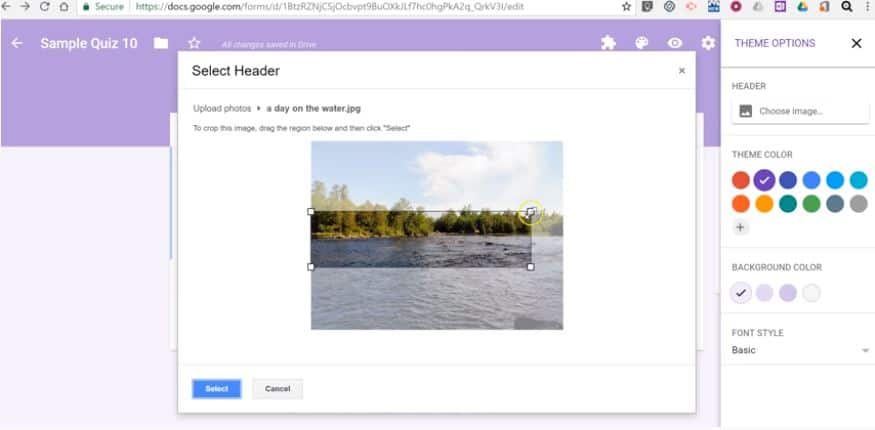
Task: Close the Theme Options panel
Action: click(x=856, y=44)
